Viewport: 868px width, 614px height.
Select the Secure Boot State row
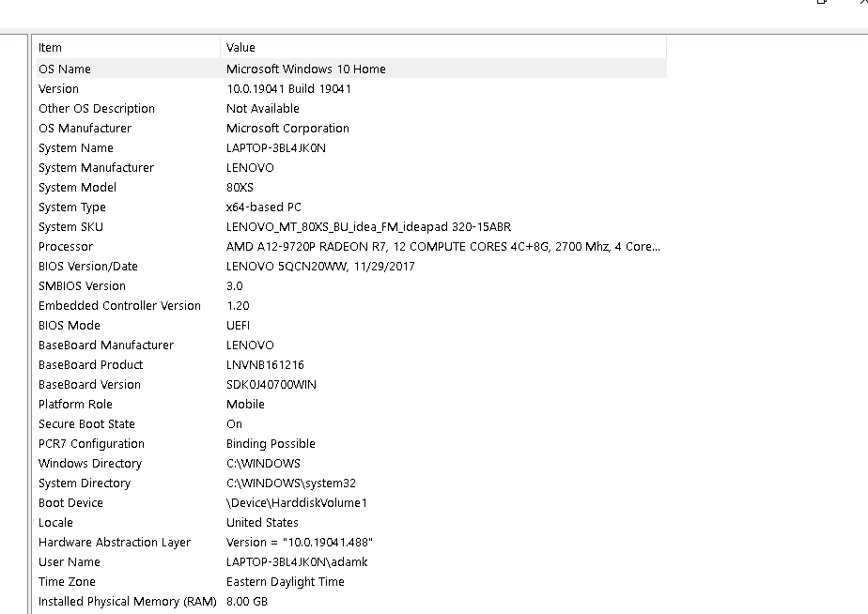click(x=351, y=424)
